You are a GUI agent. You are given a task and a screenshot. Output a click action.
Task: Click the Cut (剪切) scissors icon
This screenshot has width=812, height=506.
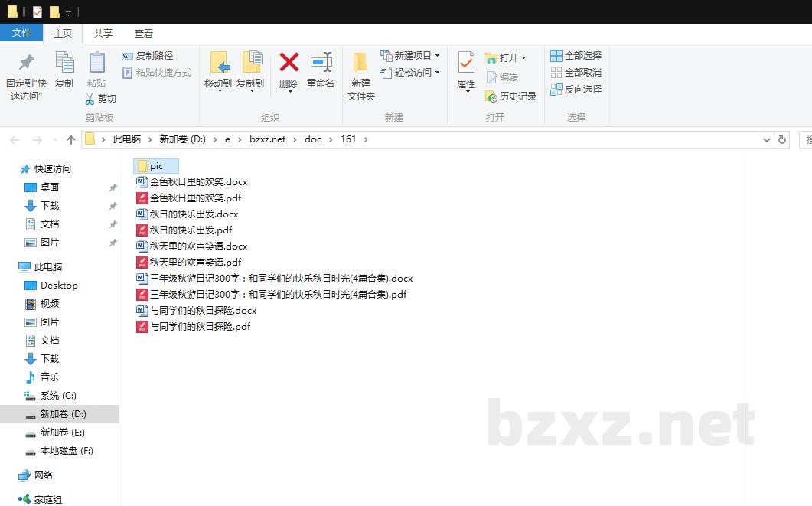click(90, 99)
